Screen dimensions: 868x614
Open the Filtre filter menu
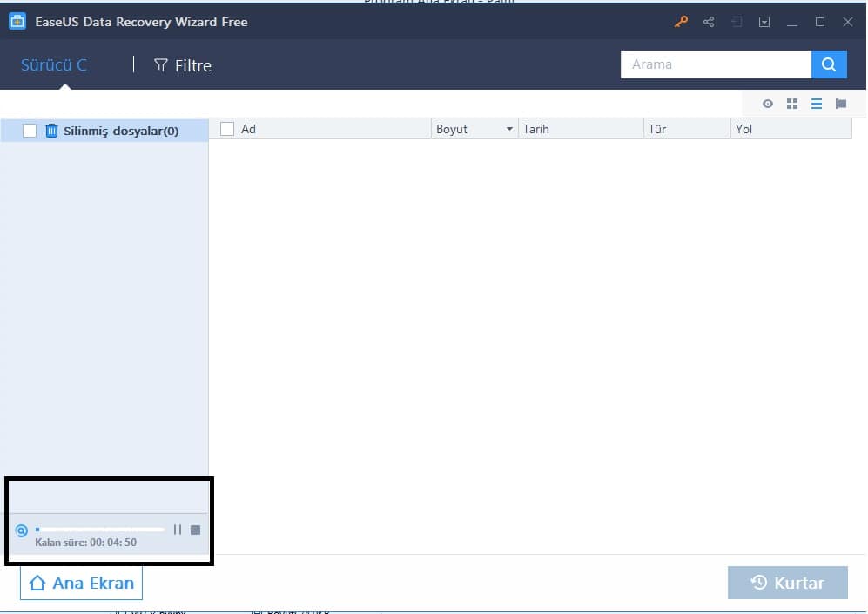pos(183,65)
